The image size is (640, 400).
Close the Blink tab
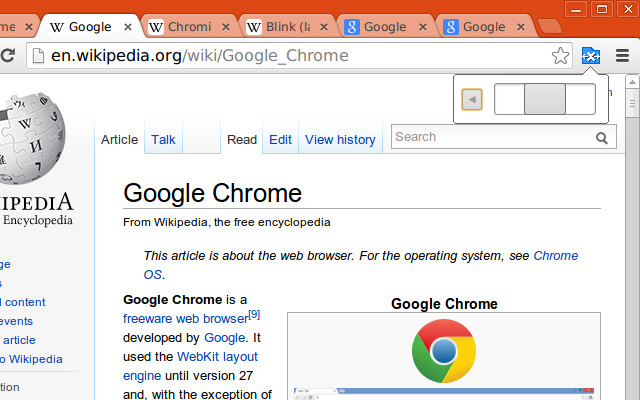(x=324, y=27)
